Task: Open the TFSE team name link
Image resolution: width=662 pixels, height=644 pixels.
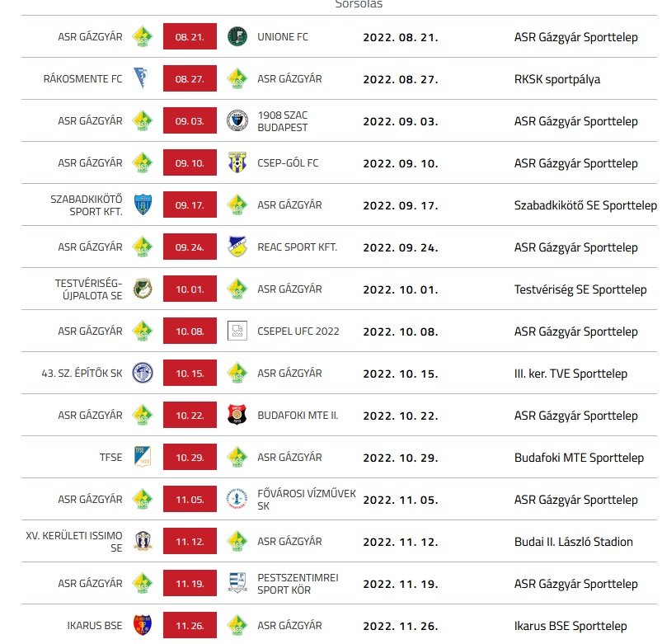Action: tap(110, 458)
